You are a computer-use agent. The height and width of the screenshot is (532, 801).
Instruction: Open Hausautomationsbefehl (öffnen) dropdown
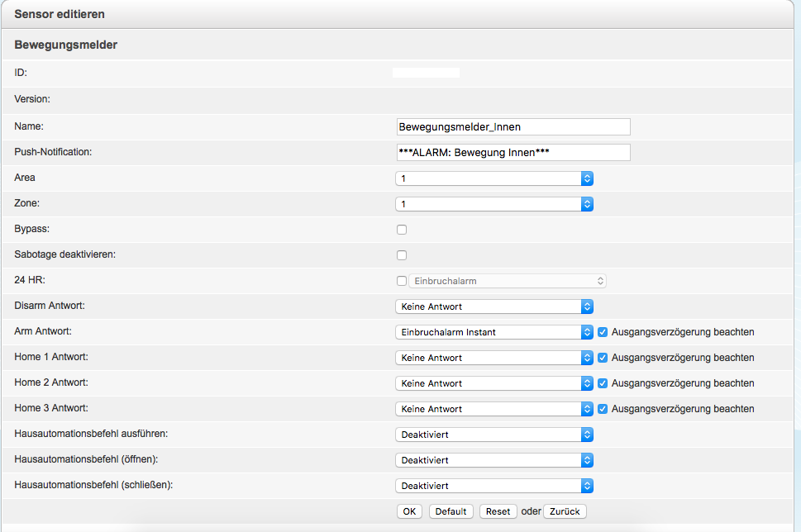coord(494,460)
